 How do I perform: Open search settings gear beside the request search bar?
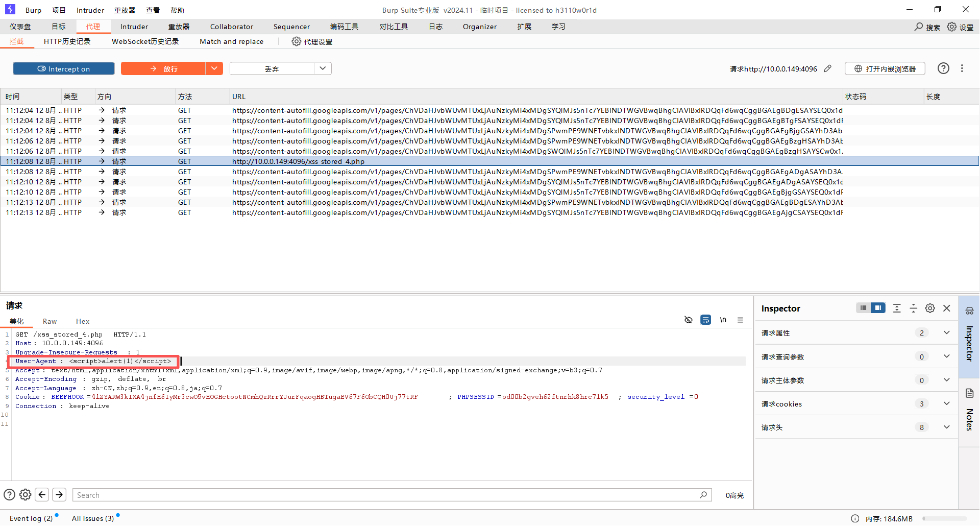click(x=26, y=494)
